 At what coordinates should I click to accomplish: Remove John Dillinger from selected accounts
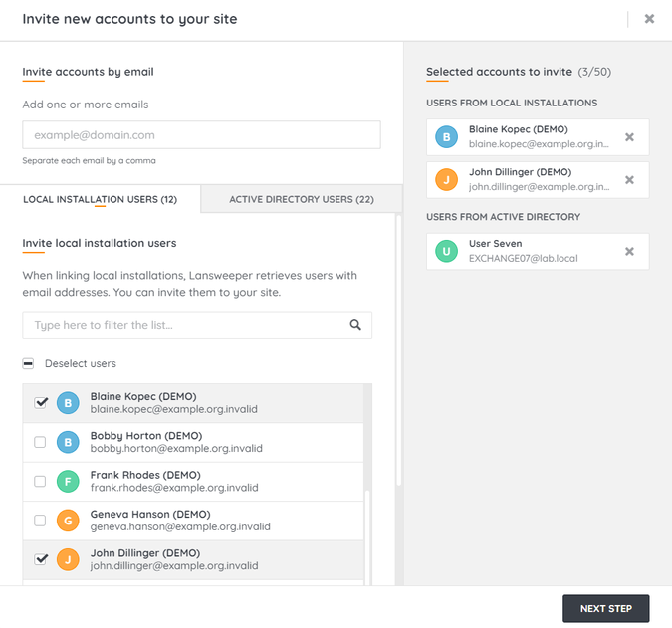pos(629,180)
